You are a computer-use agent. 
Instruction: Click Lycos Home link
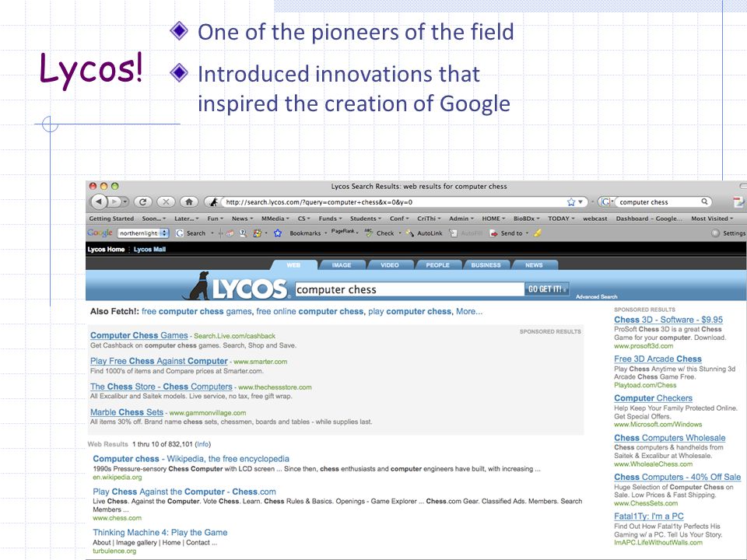[107, 249]
